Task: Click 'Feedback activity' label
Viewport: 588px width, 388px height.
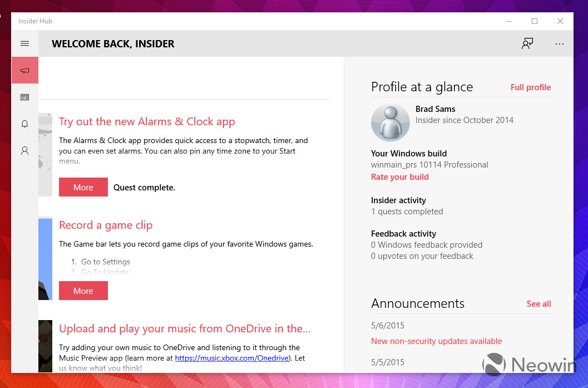Action: [403, 234]
